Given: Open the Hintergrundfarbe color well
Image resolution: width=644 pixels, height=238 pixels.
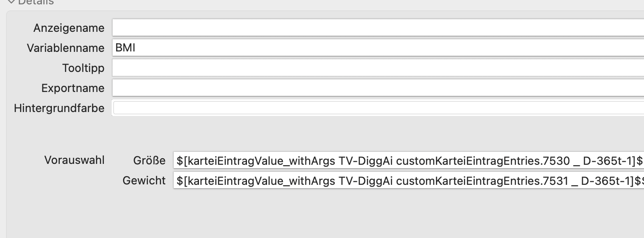Looking at the screenshot, I should pyautogui.click(x=378, y=108).
